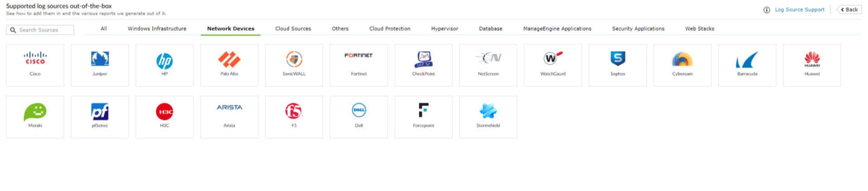This screenshot has width=868, height=191.
Task: Open the Stormshield source tile
Action: (x=488, y=117)
